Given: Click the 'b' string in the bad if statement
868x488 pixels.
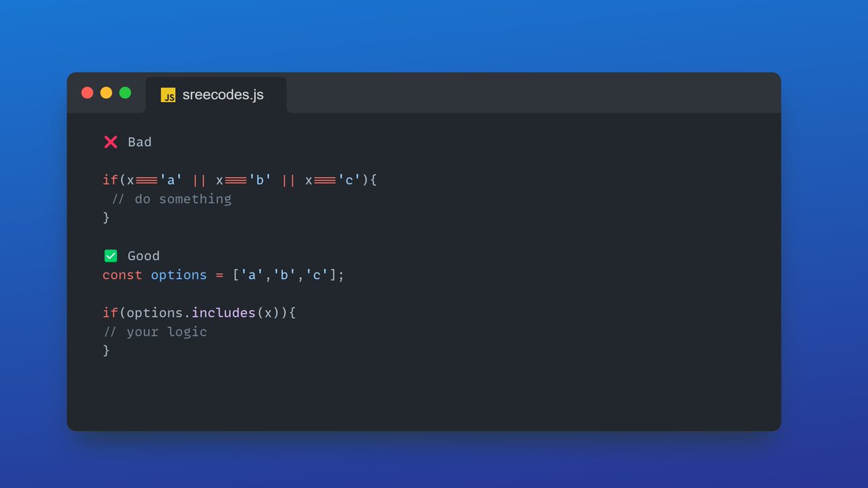Looking at the screenshot, I should point(260,180).
